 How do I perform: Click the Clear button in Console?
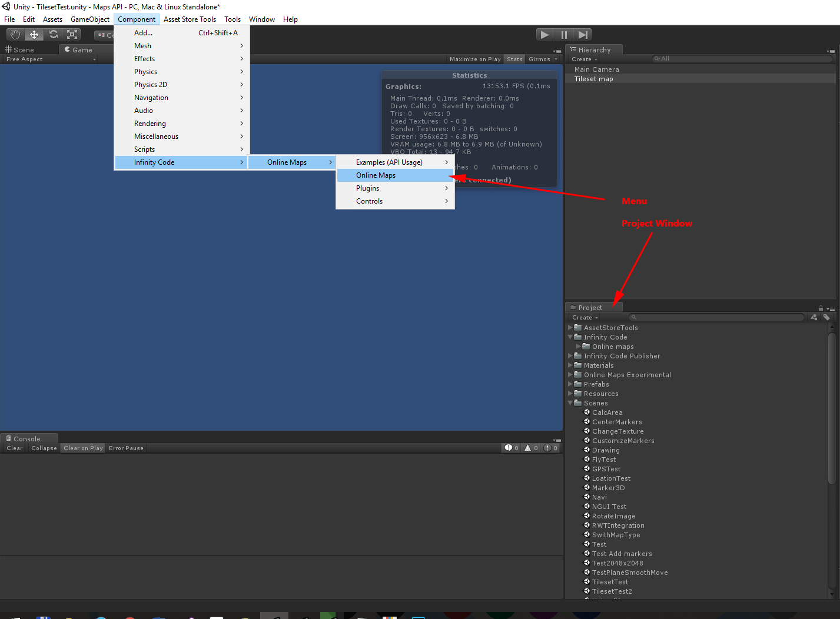(x=15, y=448)
